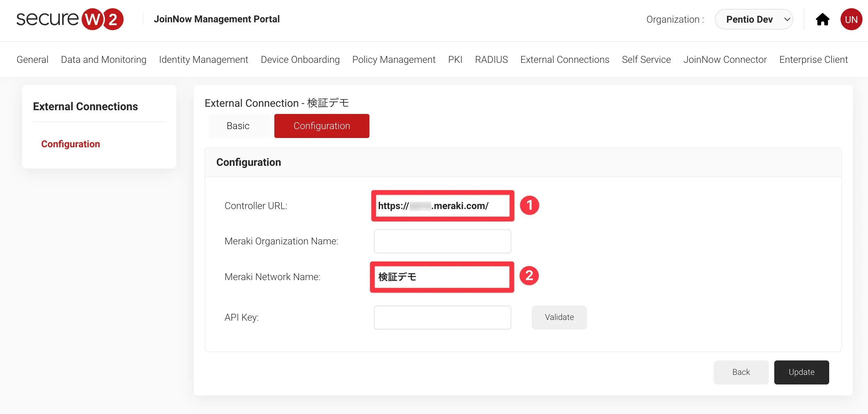
Task: Click the Update button
Action: click(x=801, y=372)
